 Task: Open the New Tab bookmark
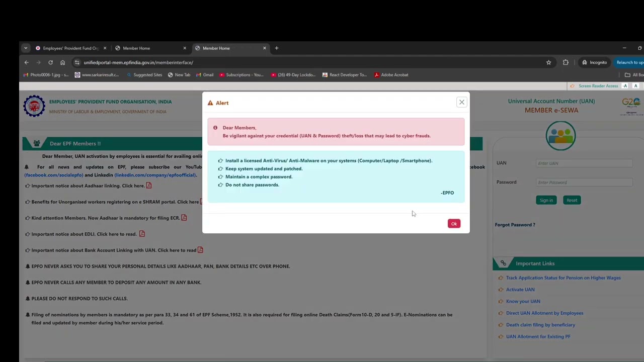tap(179, 75)
